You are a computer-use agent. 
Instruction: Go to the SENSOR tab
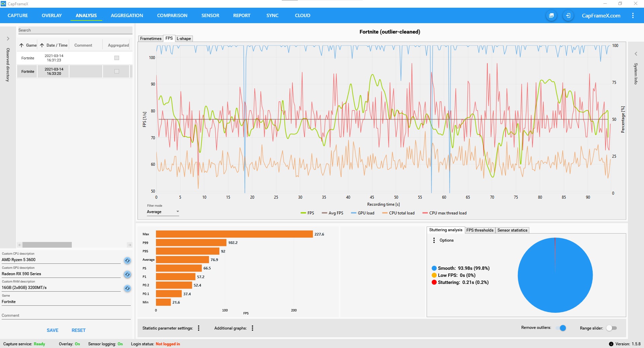[x=210, y=15]
